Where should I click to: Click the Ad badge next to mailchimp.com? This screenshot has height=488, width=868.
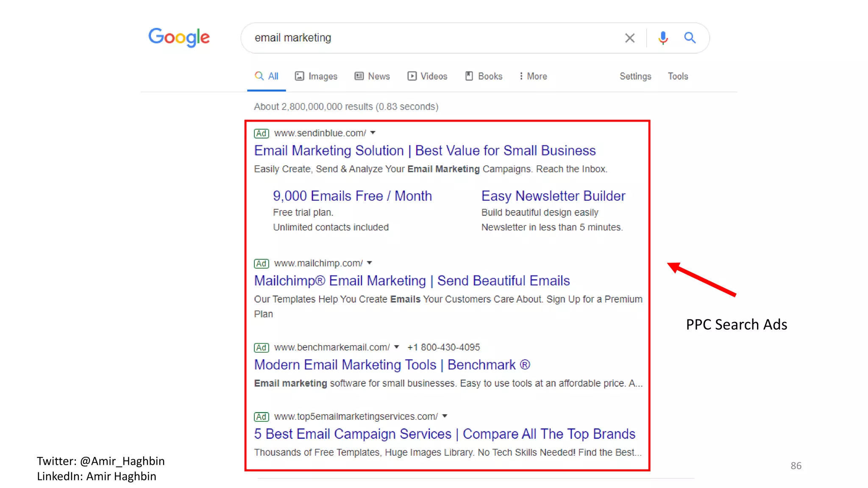click(261, 263)
